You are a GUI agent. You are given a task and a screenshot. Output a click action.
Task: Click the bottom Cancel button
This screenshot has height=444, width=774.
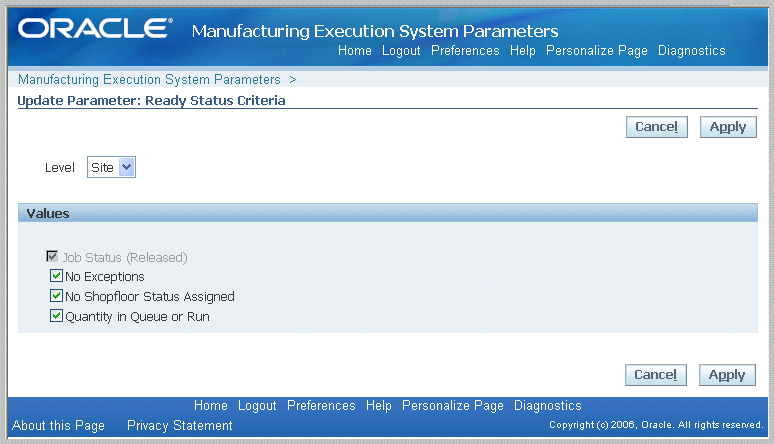tap(656, 375)
